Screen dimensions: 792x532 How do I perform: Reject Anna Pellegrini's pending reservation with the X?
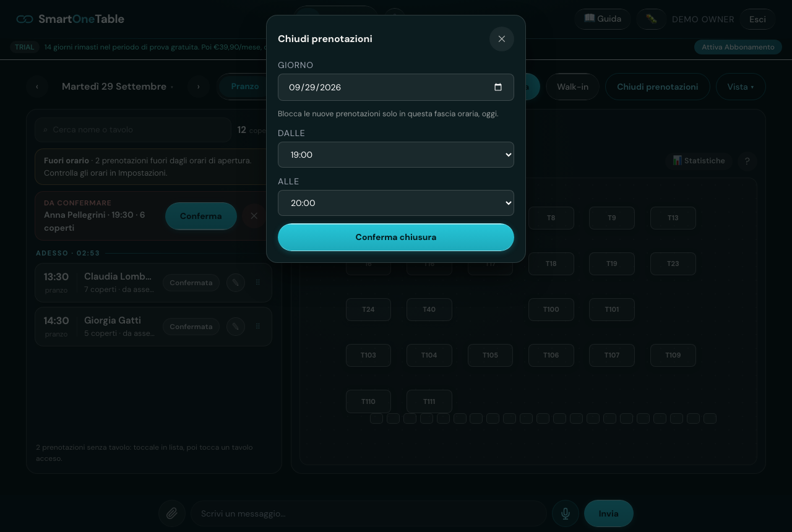pyautogui.click(x=254, y=216)
